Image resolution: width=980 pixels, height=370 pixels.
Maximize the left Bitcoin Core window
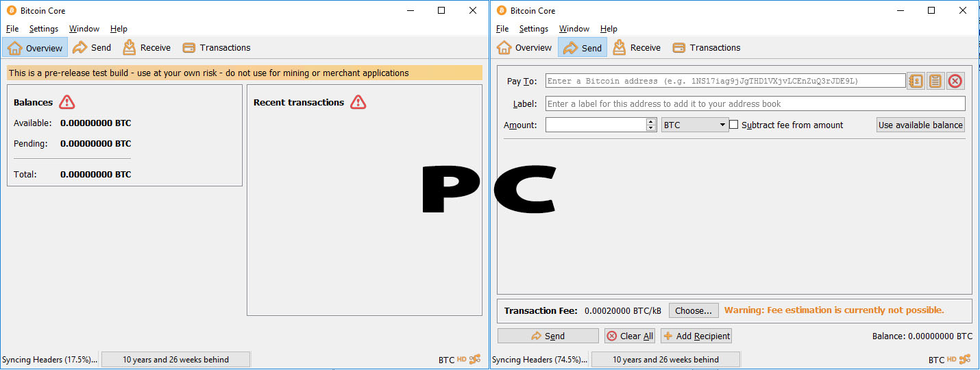click(x=441, y=10)
